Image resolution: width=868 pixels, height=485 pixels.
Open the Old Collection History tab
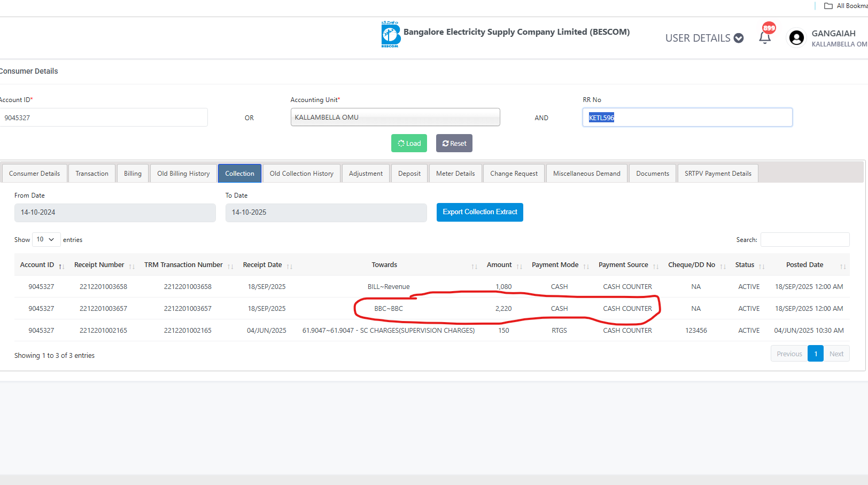[x=301, y=174]
